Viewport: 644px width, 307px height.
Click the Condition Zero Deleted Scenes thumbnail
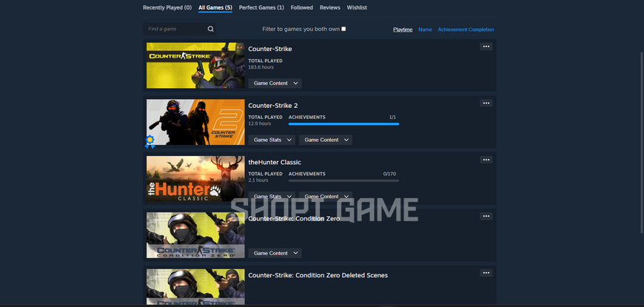pos(195,287)
